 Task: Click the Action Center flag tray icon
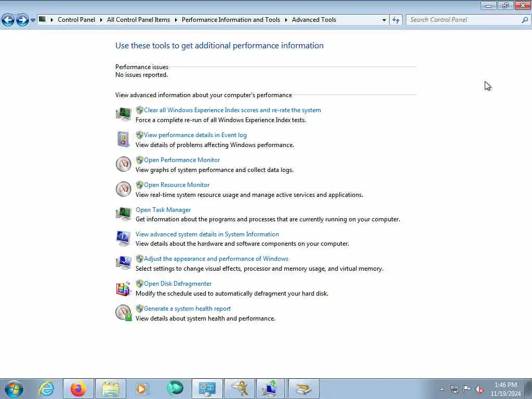click(467, 389)
